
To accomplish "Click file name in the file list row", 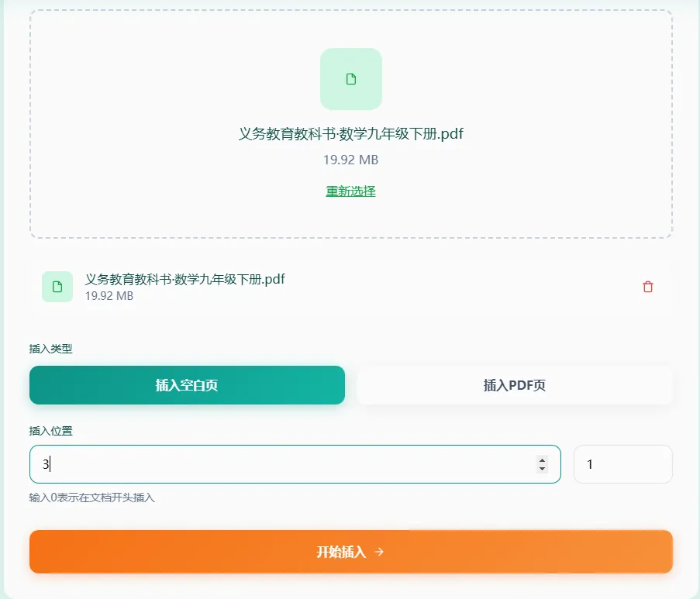I will pos(184,280).
